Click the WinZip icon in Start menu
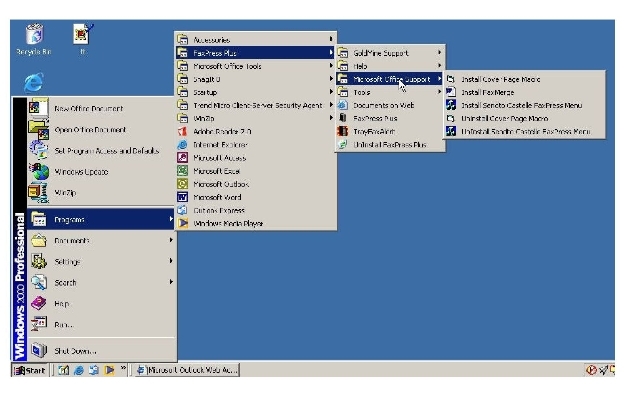The height and width of the screenshot is (399, 627). [38, 192]
